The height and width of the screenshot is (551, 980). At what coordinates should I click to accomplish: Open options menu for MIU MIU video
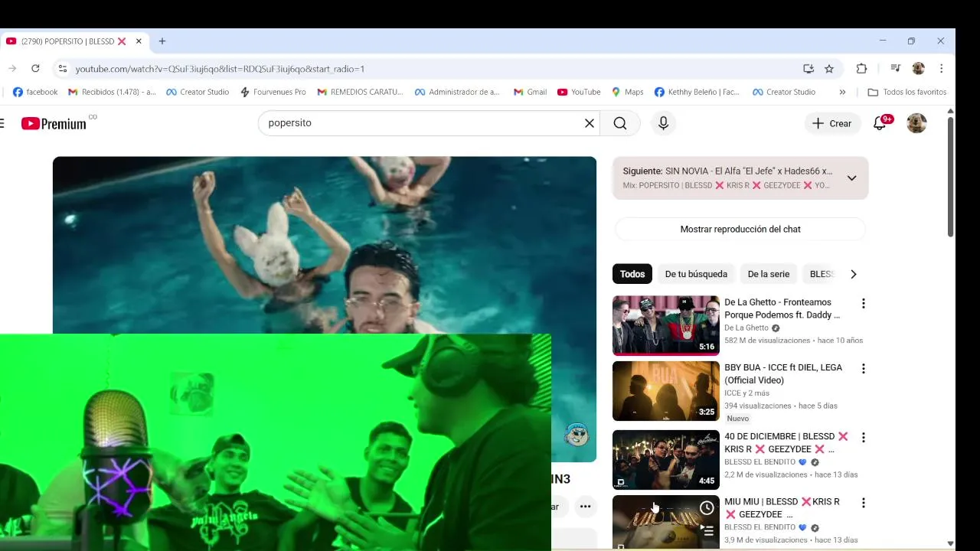coord(863,503)
